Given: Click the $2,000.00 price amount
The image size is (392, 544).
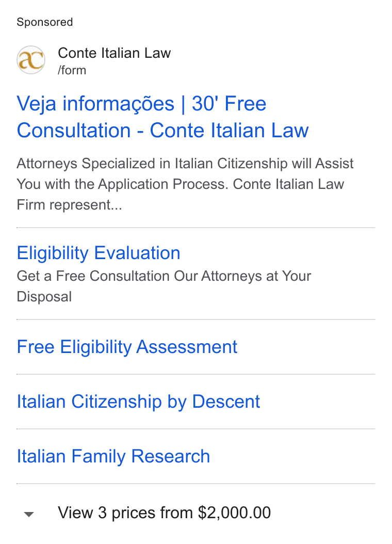Looking at the screenshot, I should point(234,513).
